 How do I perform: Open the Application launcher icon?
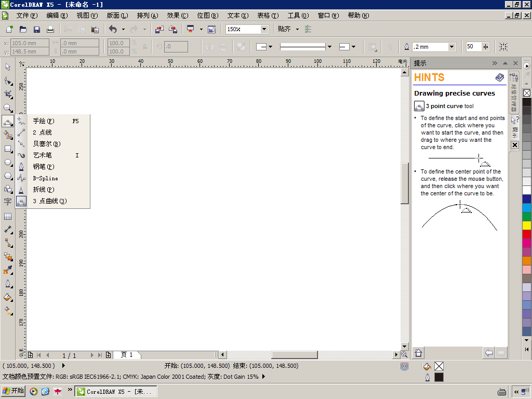[190, 29]
